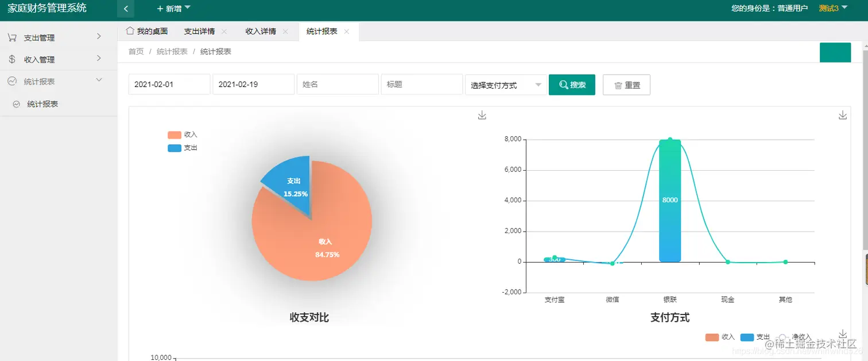868x361 pixels.
Task: Click the shopping cart icon for 支出管理
Action: (11, 37)
